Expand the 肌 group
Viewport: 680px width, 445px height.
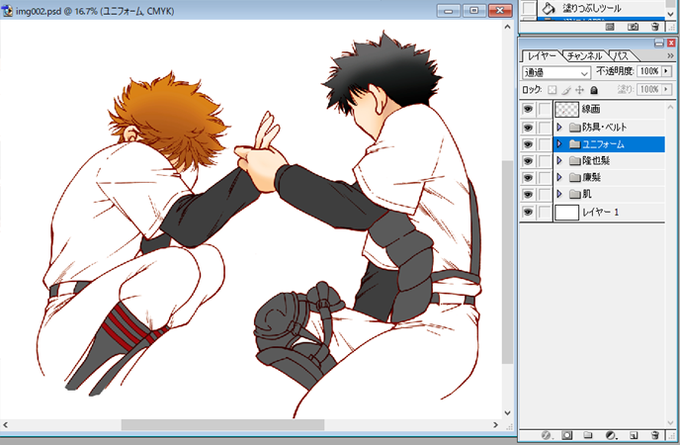click(x=559, y=194)
